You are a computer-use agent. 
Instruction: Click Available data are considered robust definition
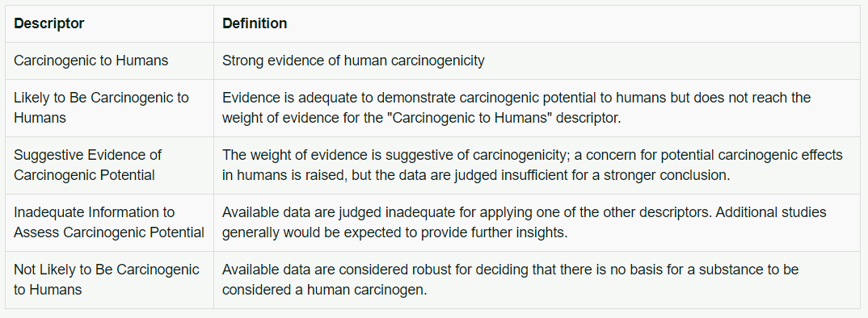[x=511, y=279]
